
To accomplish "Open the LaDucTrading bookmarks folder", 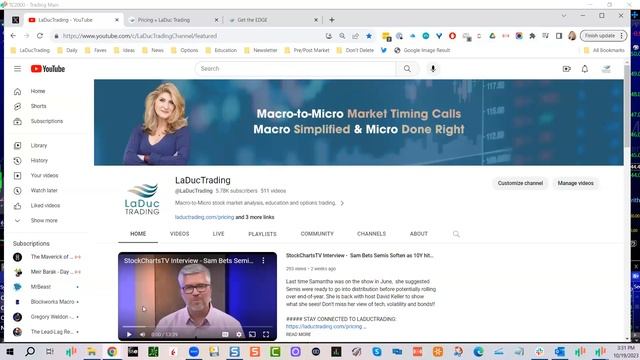I will (30, 50).
